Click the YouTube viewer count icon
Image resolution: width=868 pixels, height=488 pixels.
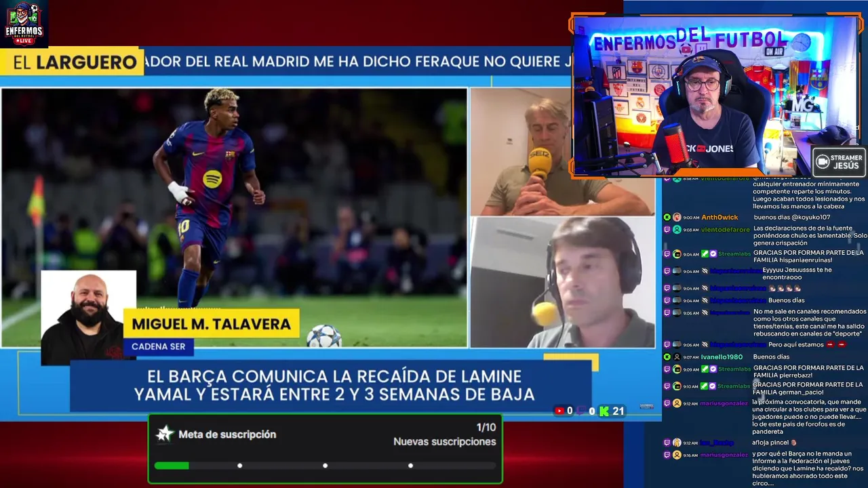pyautogui.click(x=559, y=411)
